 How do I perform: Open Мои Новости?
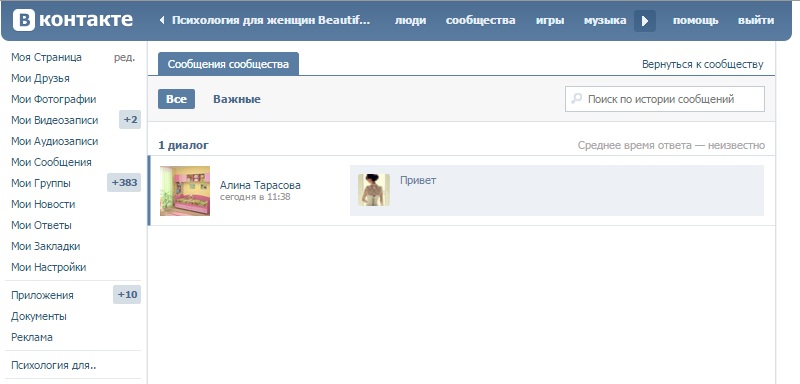43,204
